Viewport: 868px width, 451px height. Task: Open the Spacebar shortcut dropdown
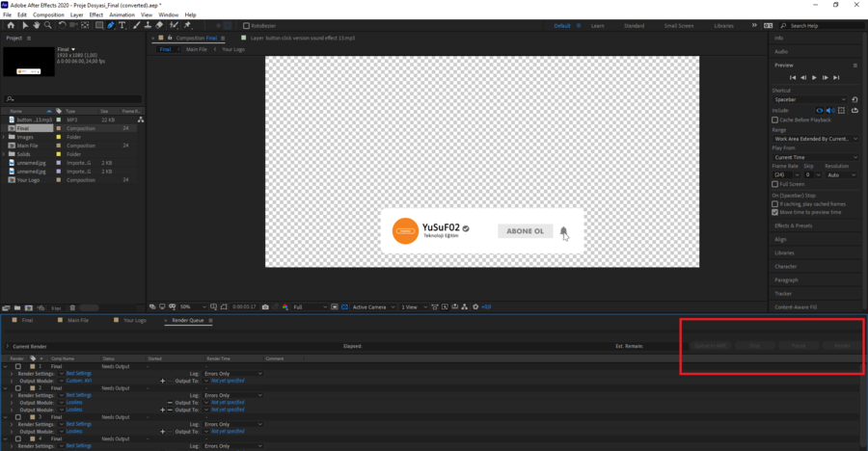click(x=810, y=99)
